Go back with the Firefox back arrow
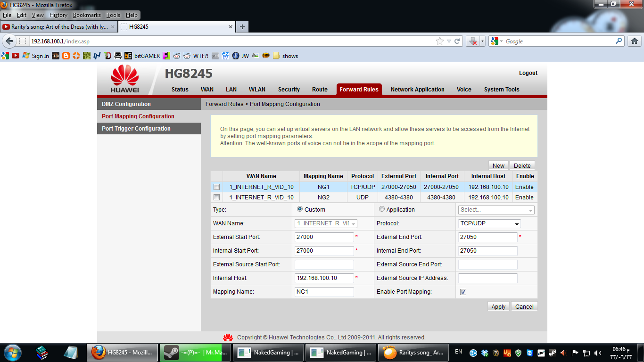The height and width of the screenshot is (362, 644). [9, 41]
